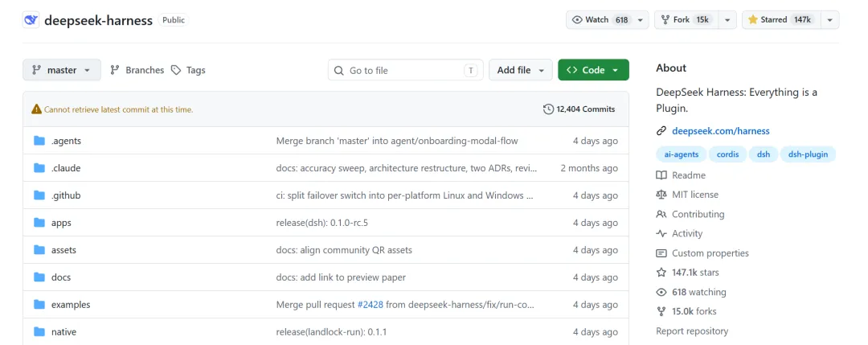Open the master branch selector dropdown
Screen dimensions: 868x345
[62, 70]
